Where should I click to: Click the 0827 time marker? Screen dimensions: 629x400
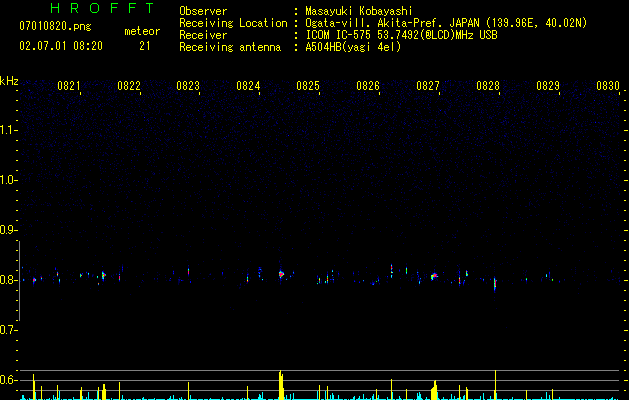click(428, 86)
